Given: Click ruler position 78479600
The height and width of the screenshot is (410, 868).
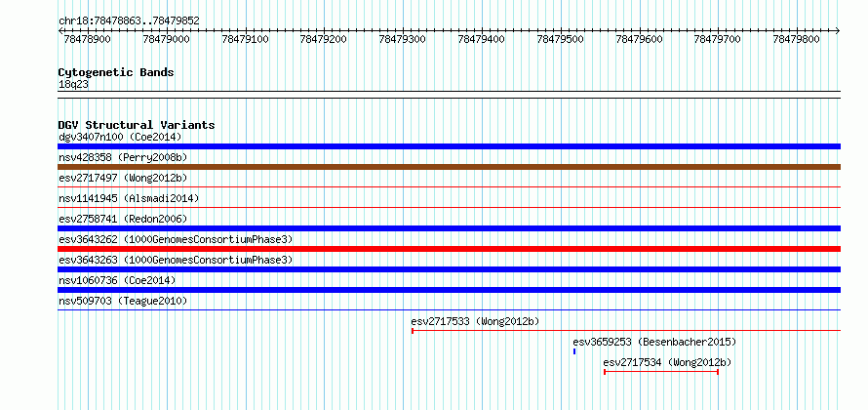Looking at the screenshot, I should (640, 39).
